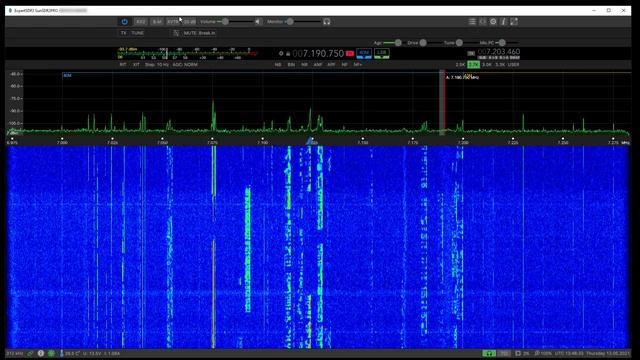The image size is (640, 360).
Task: Click the small button left of sub frequency
Action: [x=471, y=53]
